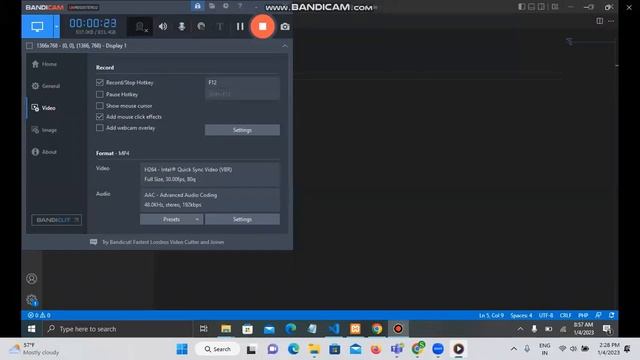Select Video tab in Bandicam sidebar
Screen dimensions: 640x360
pos(44,108)
